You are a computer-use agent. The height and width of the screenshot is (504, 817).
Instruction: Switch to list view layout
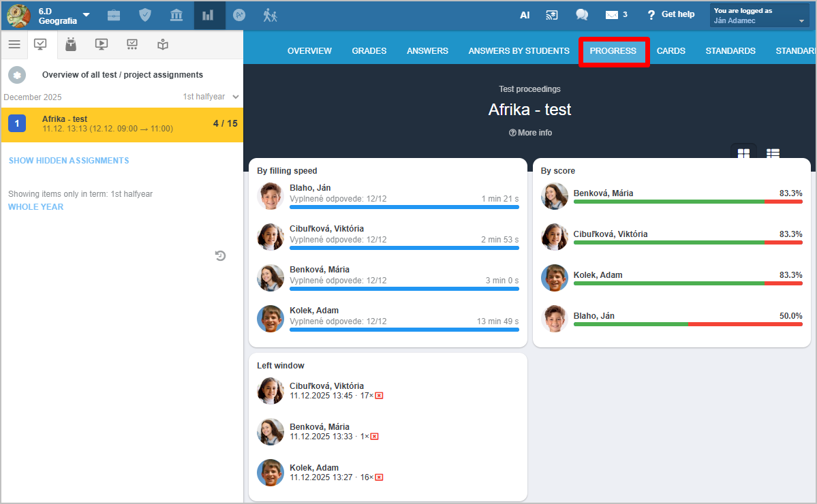click(773, 153)
